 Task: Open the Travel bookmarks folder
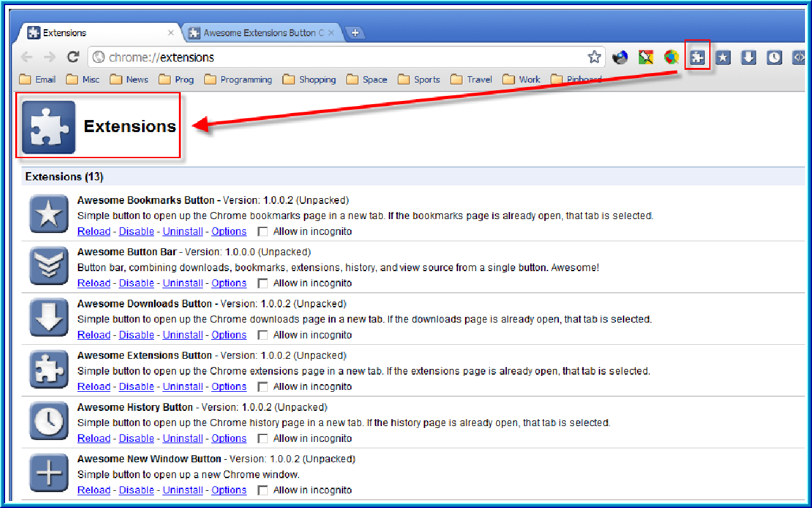tap(471, 79)
